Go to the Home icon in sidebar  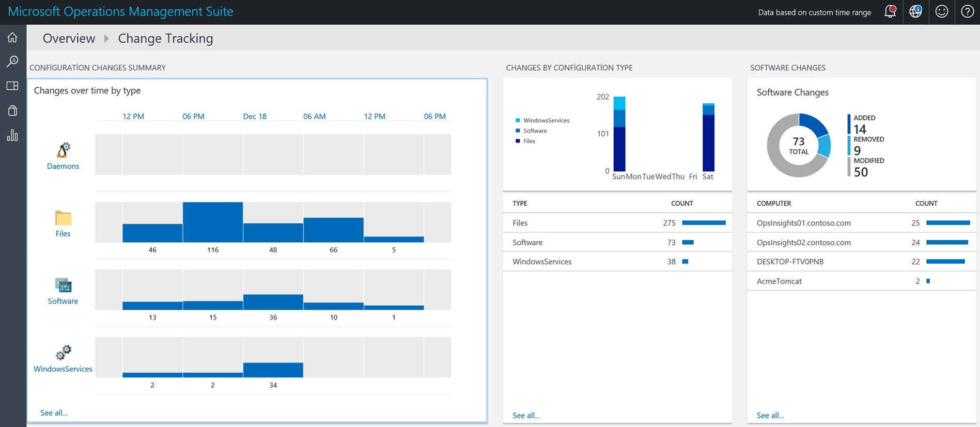tap(12, 37)
